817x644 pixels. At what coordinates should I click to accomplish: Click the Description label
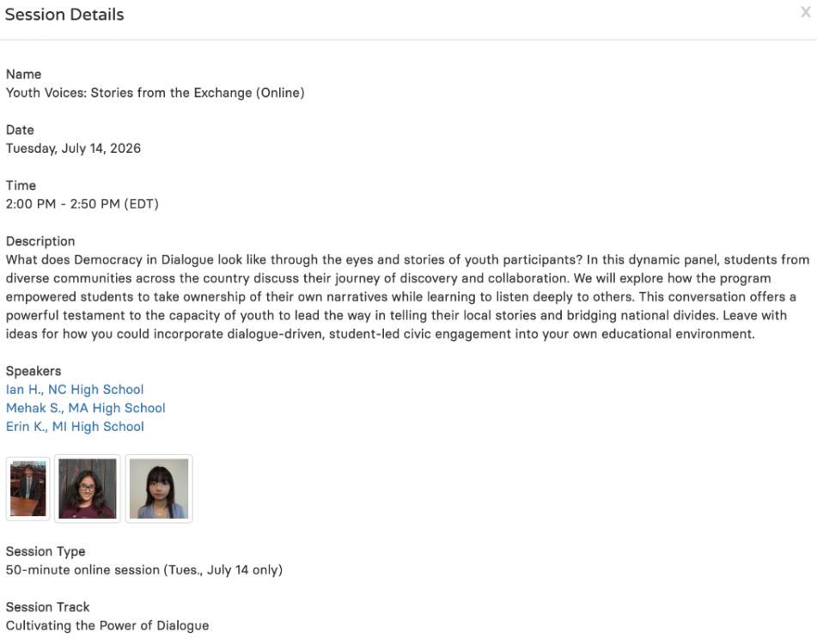coord(40,241)
